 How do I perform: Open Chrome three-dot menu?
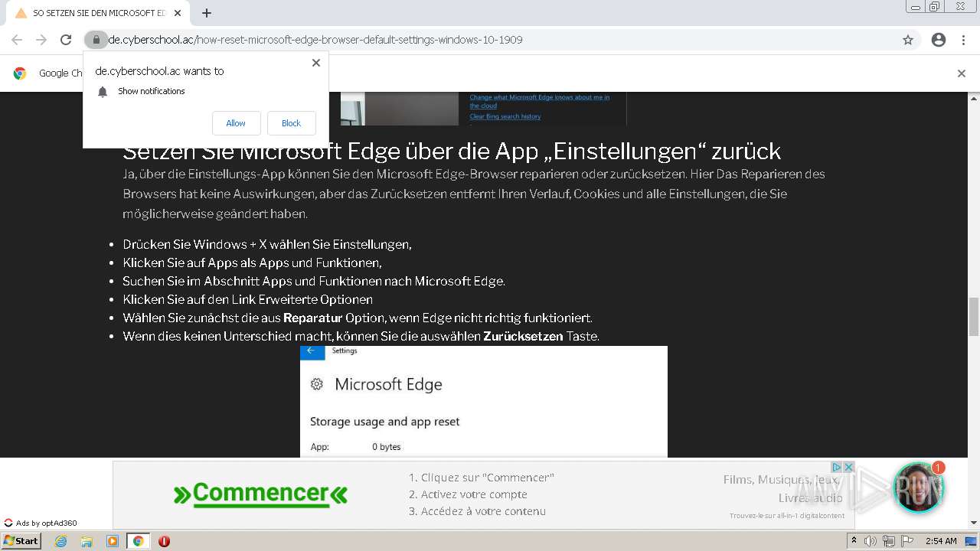pos(963,40)
